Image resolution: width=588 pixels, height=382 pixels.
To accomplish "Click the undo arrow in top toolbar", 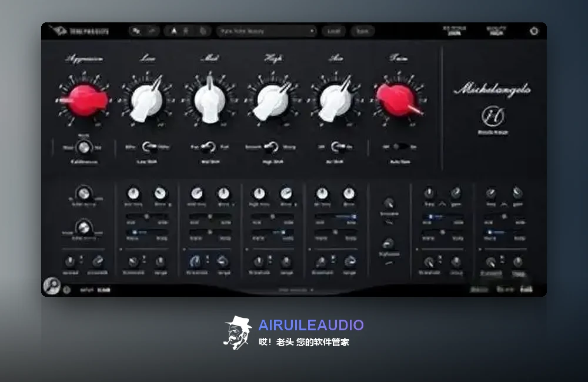I will click(x=136, y=31).
